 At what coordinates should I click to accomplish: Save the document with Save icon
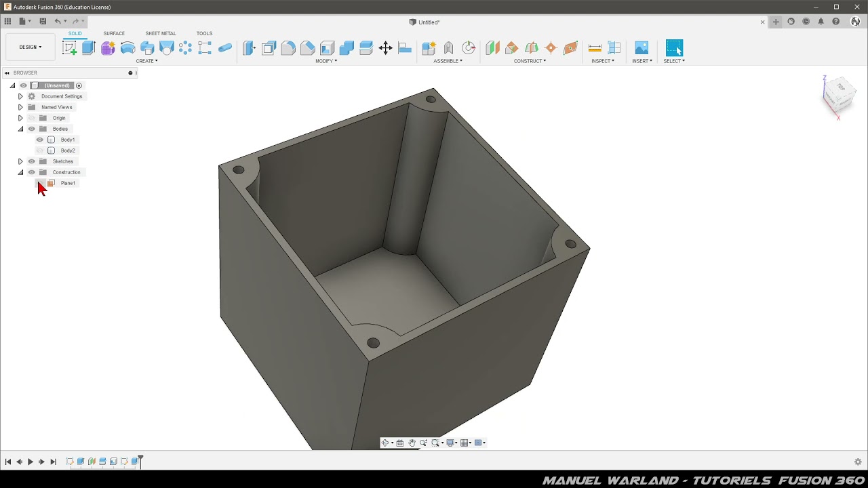43,22
